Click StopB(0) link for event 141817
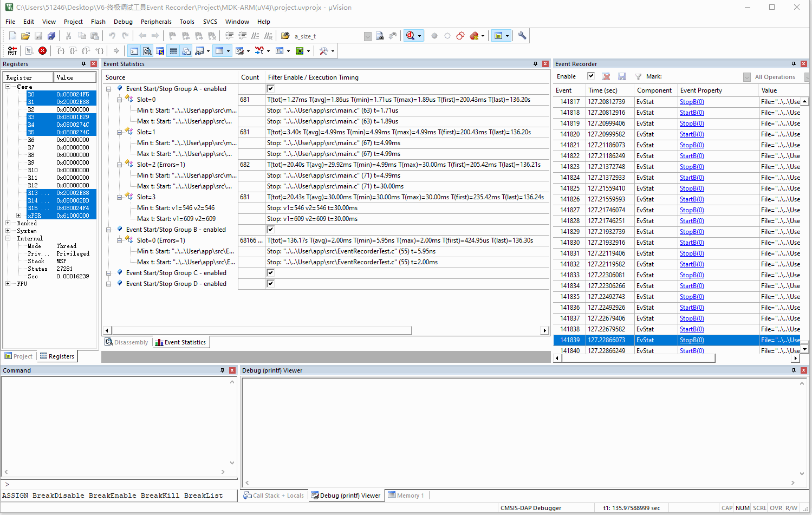Screen dimensions: 812x515 pos(692,102)
